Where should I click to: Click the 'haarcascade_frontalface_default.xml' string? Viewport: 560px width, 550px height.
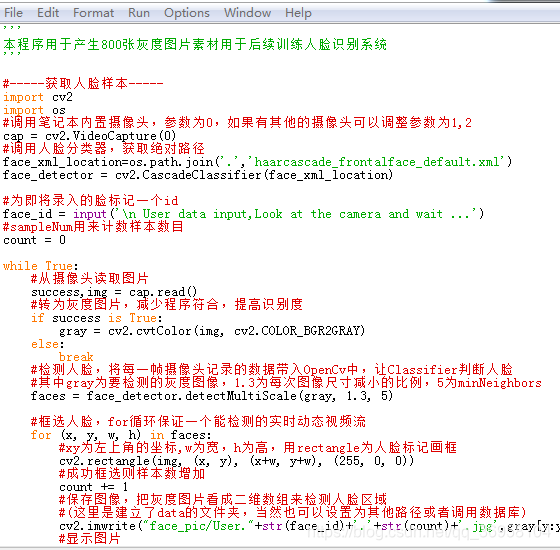(x=377, y=162)
